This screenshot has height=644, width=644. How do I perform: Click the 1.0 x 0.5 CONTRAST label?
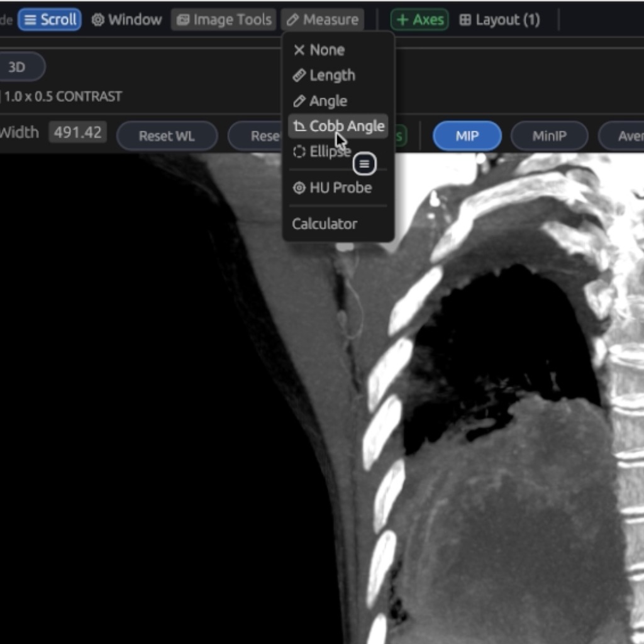pos(63,96)
